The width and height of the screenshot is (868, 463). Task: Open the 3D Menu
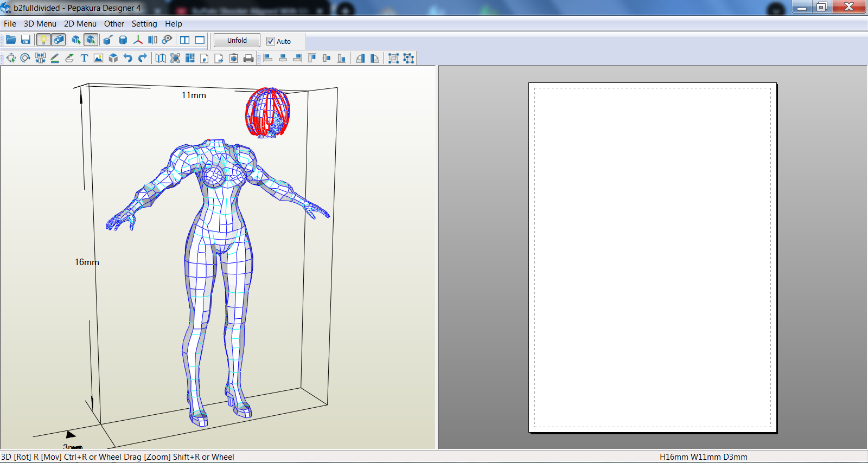pos(40,24)
